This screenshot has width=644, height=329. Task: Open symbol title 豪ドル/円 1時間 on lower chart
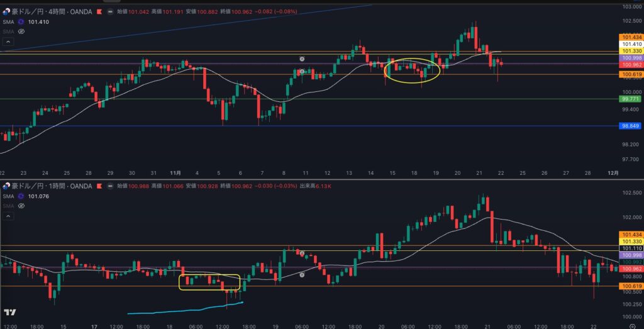tap(50, 186)
